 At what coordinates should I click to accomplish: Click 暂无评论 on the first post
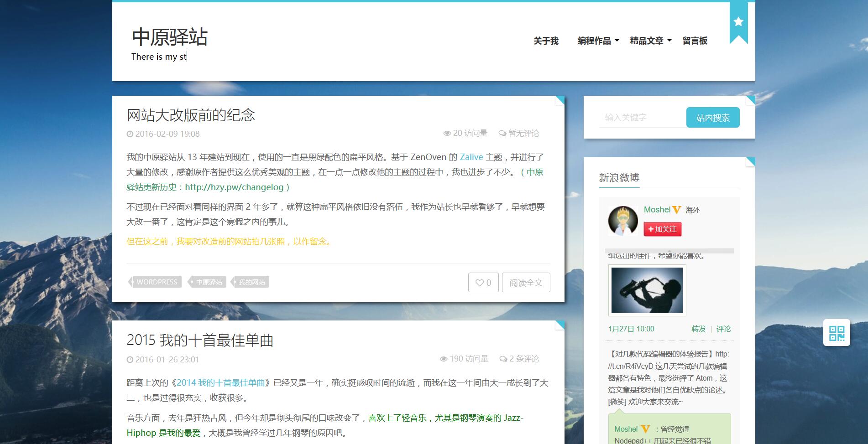click(x=519, y=133)
